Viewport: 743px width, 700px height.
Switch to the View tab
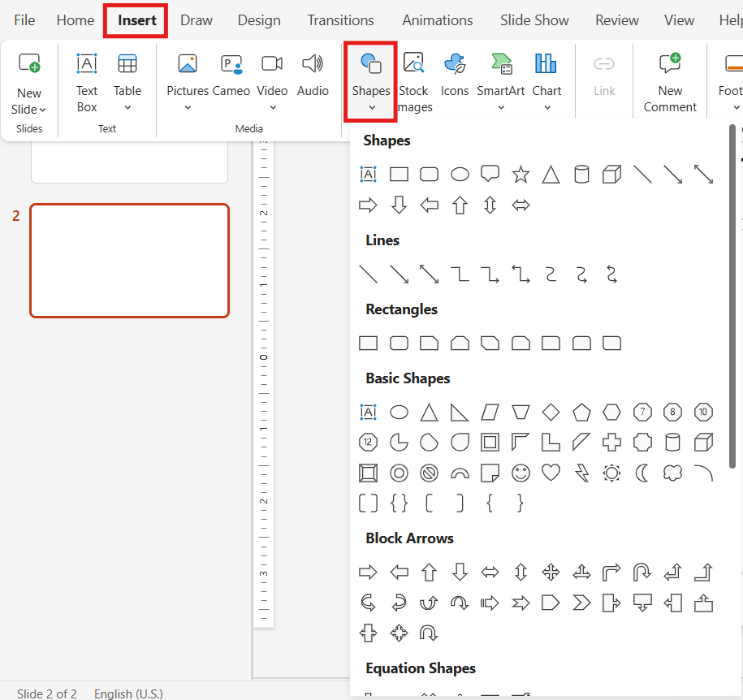click(x=679, y=20)
